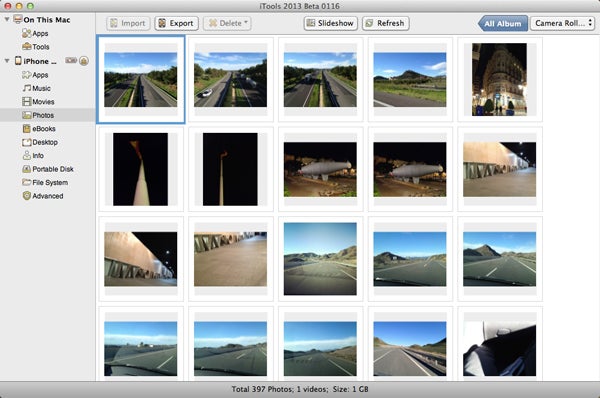This screenshot has width=600, height=398.
Task: Open the Advanced settings icon
Action: pos(26,196)
